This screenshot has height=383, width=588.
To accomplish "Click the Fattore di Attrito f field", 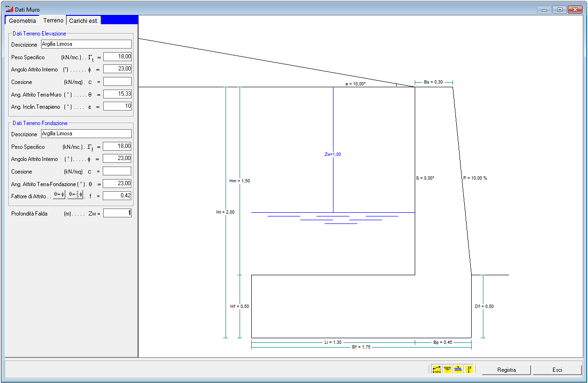I will 118,195.
